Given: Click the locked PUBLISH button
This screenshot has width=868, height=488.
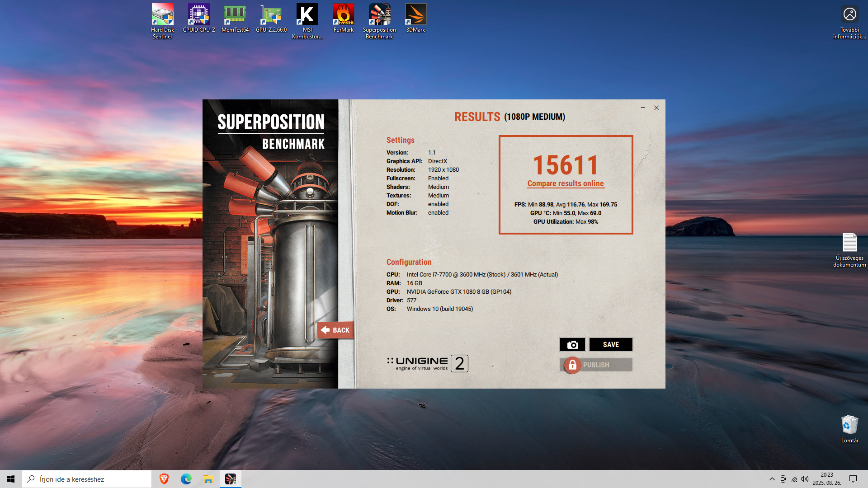Looking at the screenshot, I should pyautogui.click(x=596, y=365).
